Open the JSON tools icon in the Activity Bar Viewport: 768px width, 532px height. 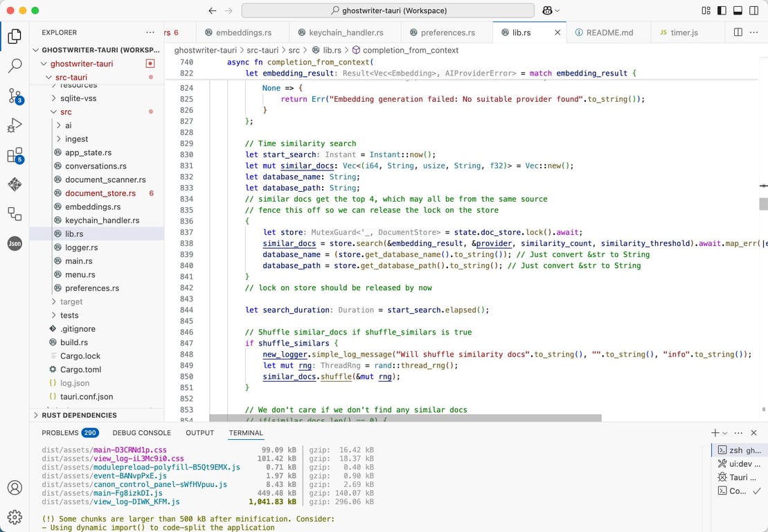[x=14, y=243]
